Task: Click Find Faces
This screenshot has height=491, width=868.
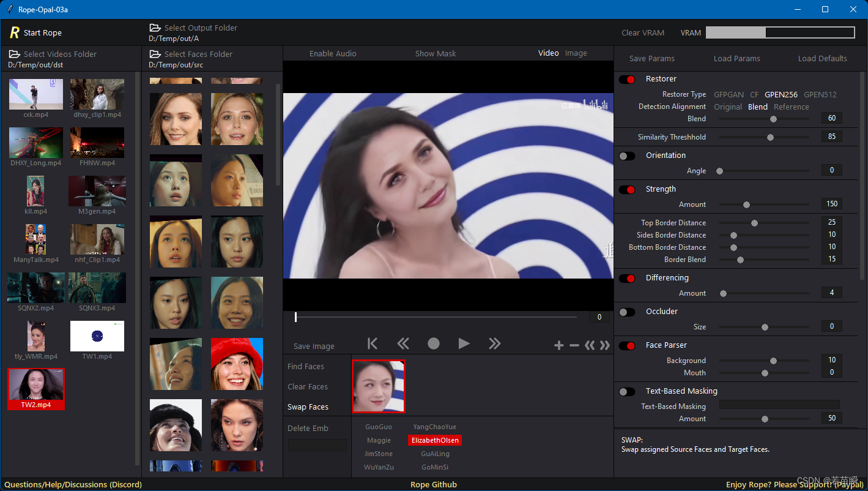Action: tap(306, 366)
